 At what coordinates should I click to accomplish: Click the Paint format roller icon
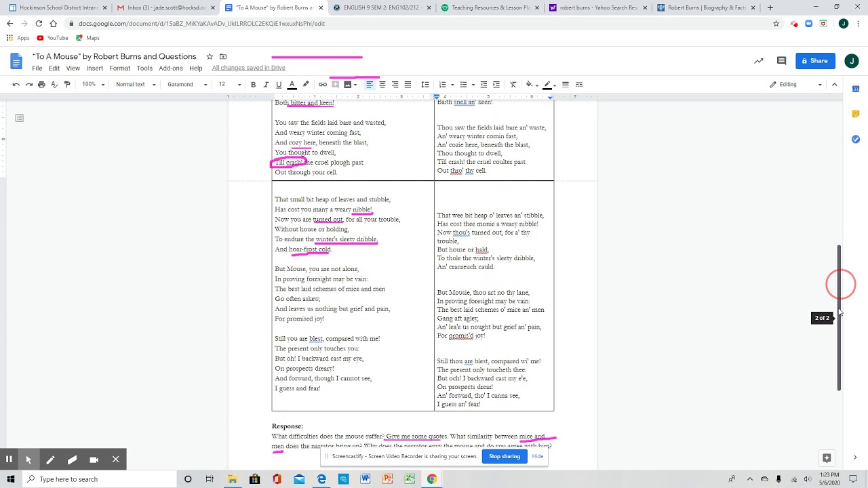click(x=66, y=85)
